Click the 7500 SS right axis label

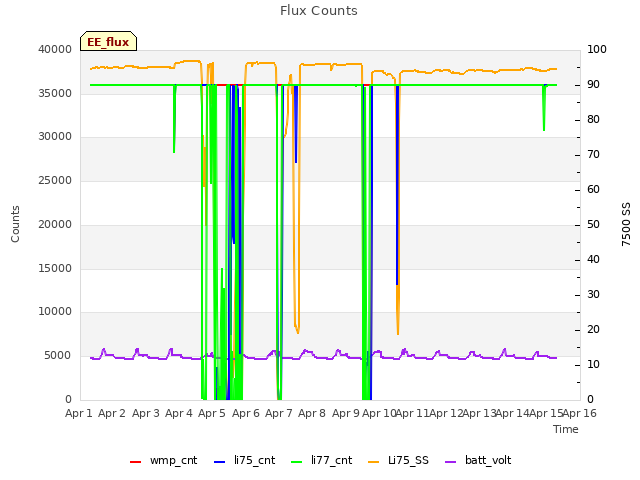626,224
